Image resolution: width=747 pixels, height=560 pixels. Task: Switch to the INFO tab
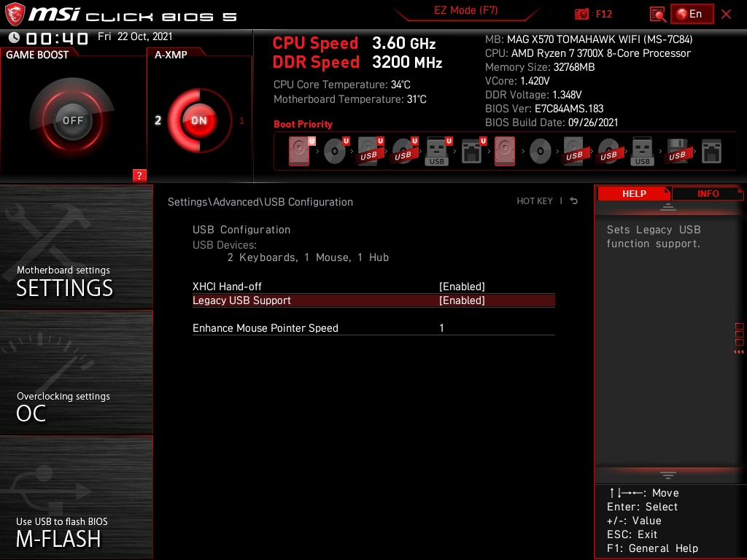coord(708,194)
